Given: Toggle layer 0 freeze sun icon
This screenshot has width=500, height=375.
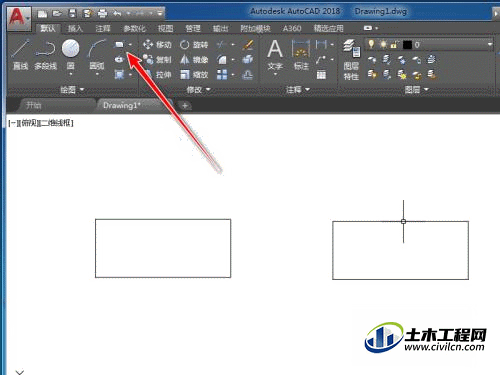Looking at the screenshot, I should (x=383, y=44).
